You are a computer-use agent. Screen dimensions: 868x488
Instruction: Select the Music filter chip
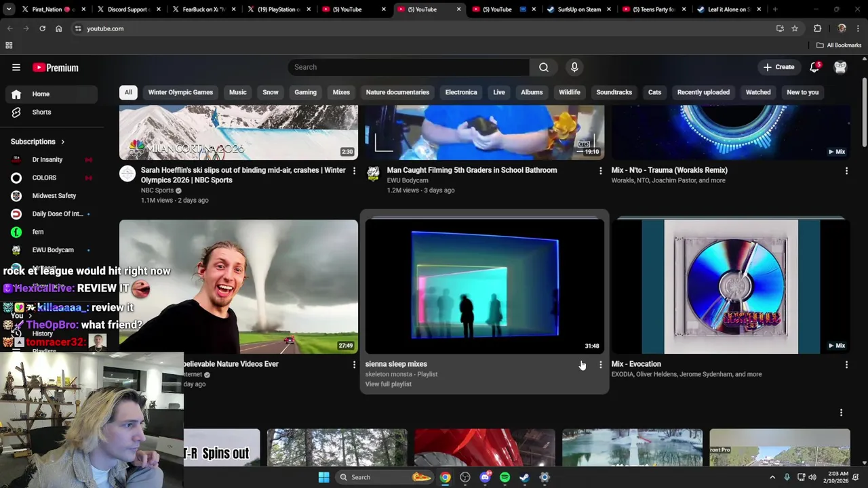(238, 92)
